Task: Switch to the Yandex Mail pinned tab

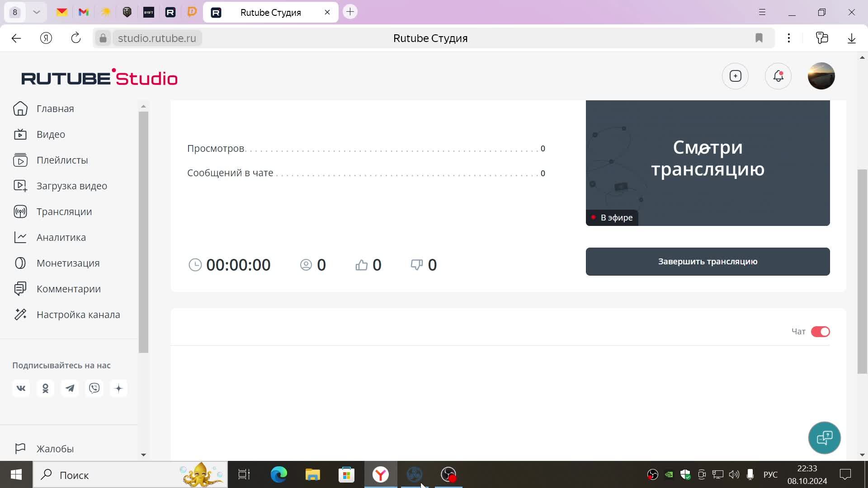Action: tap(62, 12)
